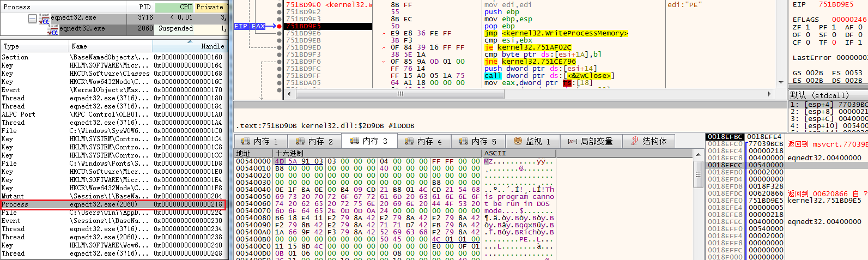
Task: Select the je kernel32.751AF02C instruction
Action: (527, 47)
